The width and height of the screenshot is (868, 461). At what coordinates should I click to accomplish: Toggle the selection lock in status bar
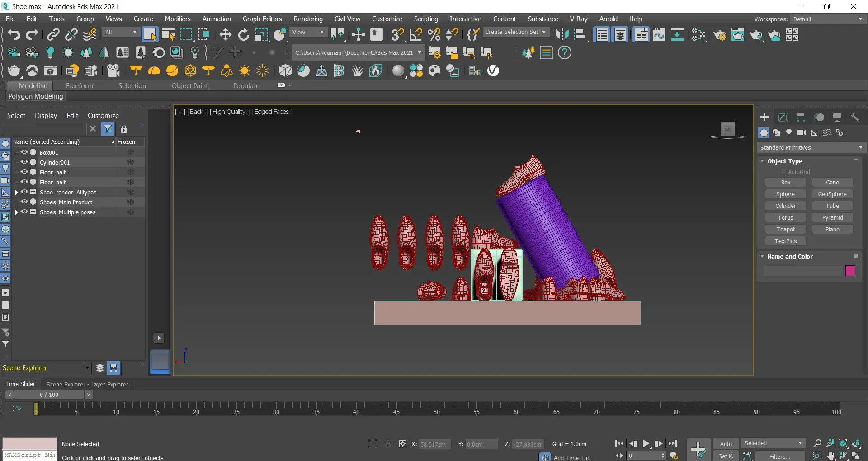388,444
